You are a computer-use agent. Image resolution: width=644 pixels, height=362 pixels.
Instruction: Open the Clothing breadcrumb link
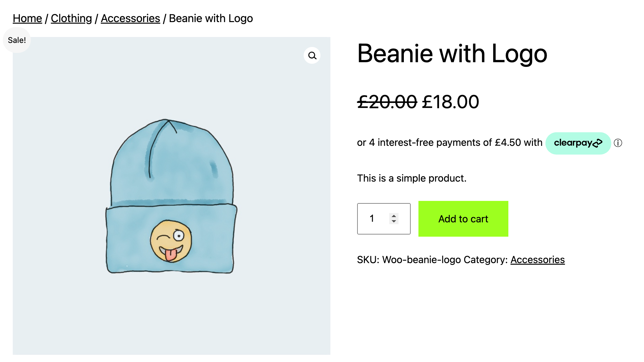coord(71,18)
